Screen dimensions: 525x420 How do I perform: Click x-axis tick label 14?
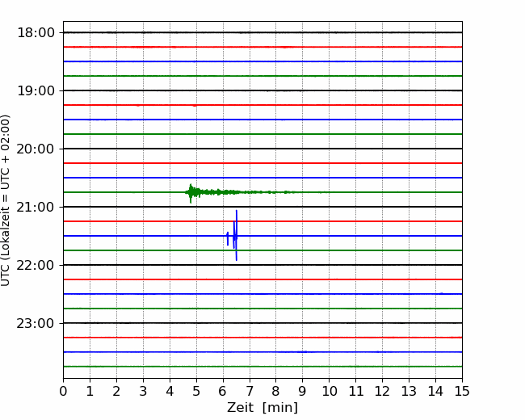(435, 391)
